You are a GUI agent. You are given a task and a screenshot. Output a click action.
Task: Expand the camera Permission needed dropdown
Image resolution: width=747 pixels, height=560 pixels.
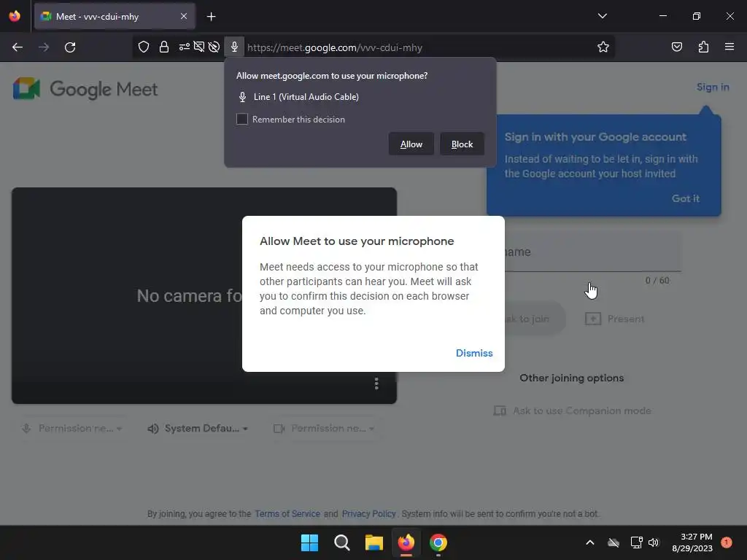coord(324,428)
